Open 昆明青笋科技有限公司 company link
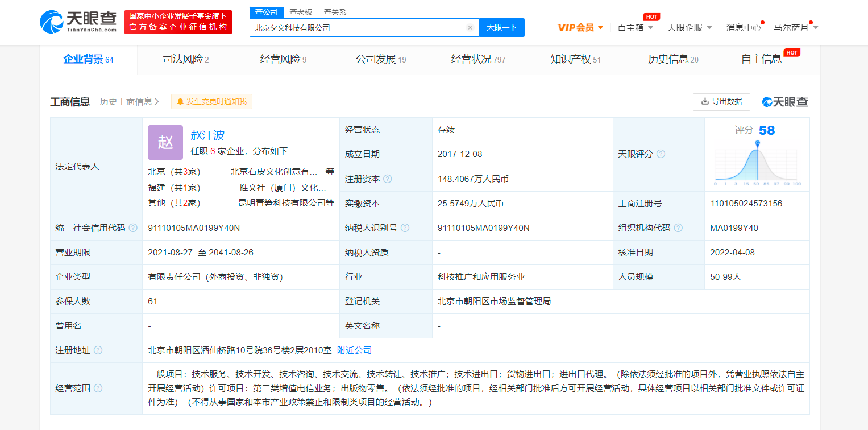This screenshot has width=868, height=430. pyautogui.click(x=282, y=203)
